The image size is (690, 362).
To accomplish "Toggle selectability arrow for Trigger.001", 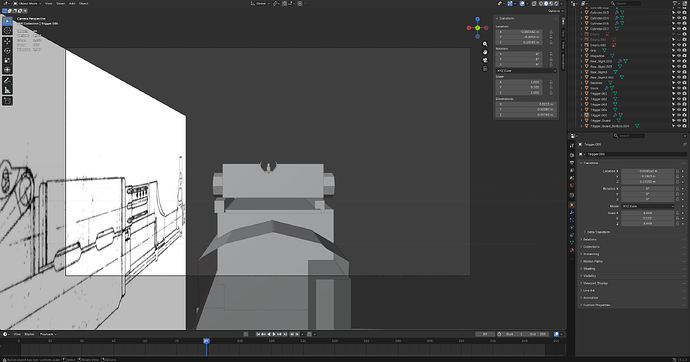I will pos(673,94).
